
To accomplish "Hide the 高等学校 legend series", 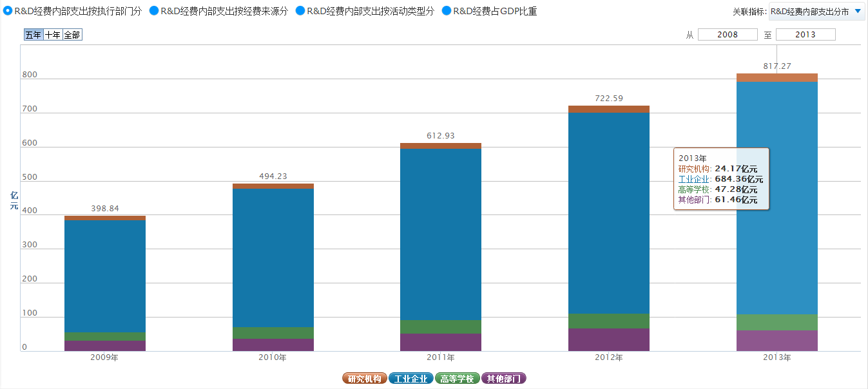I will pyautogui.click(x=458, y=379).
